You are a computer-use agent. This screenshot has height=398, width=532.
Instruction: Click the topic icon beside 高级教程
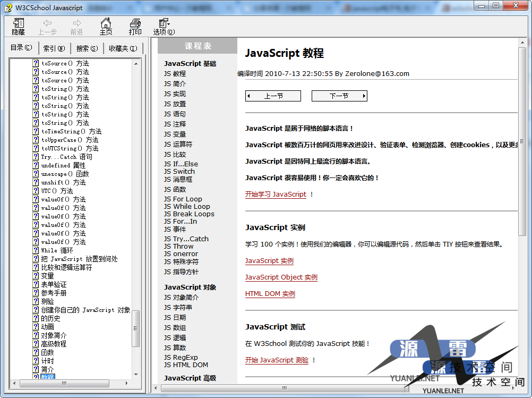(x=36, y=343)
